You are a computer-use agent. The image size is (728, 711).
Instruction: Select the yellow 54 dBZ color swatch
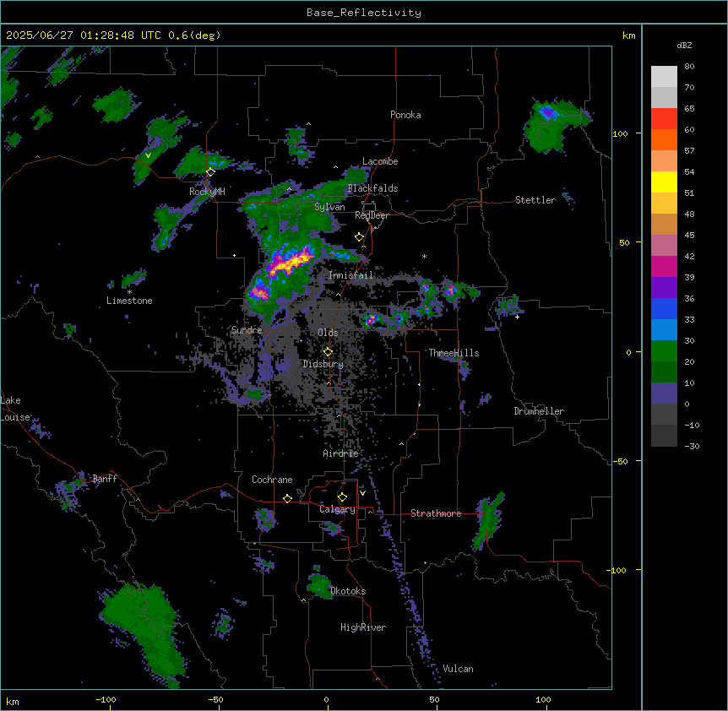coord(664,182)
